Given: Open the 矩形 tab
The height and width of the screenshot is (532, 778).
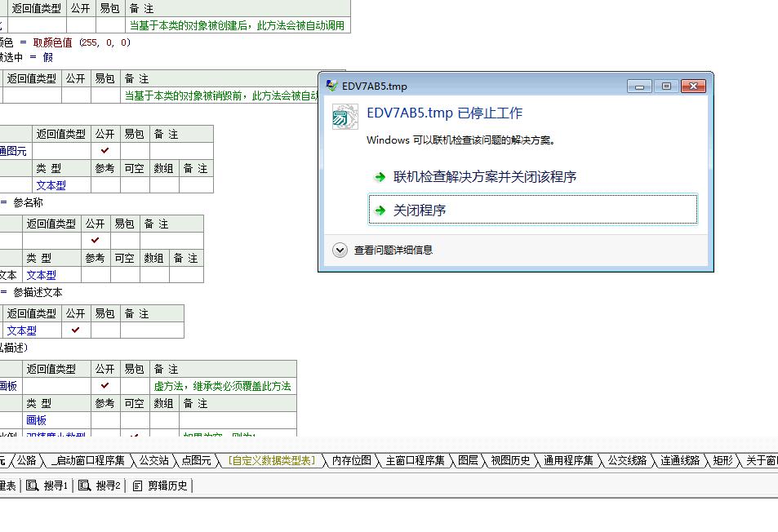Looking at the screenshot, I should pos(723,460).
